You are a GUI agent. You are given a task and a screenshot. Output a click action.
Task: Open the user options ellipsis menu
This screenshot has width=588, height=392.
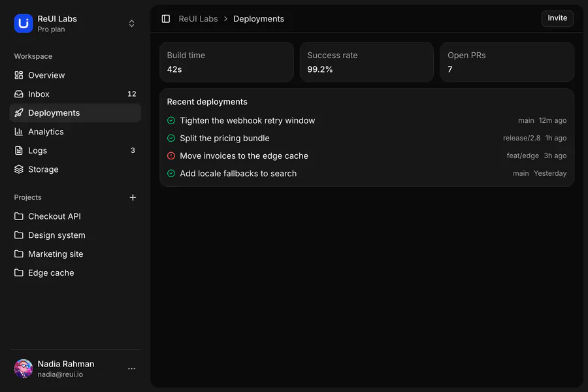pyautogui.click(x=131, y=368)
